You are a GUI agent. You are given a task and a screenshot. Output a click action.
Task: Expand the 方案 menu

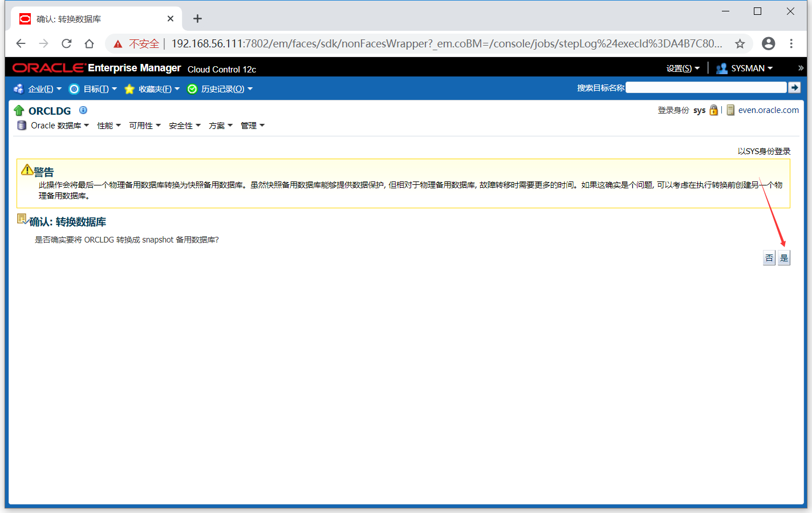221,126
